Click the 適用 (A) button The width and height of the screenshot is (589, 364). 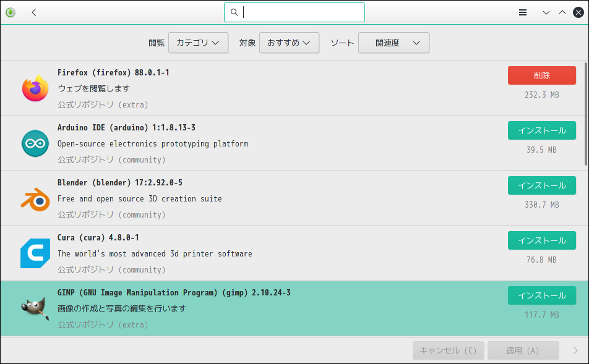523,350
